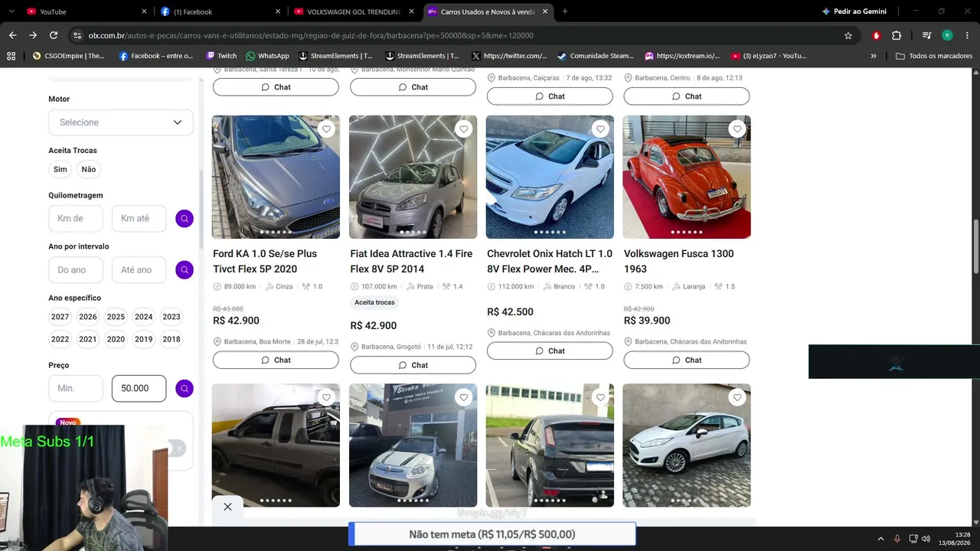The height and width of the screenshot is (551, 980).
Task: Open the Todos os marcadores folder
Action: point(934,56)
